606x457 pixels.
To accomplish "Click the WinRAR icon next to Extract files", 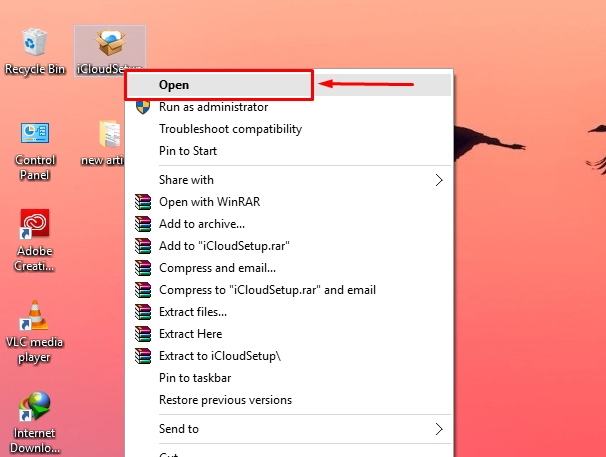I will pyautogui.click(x=143, y=312).
